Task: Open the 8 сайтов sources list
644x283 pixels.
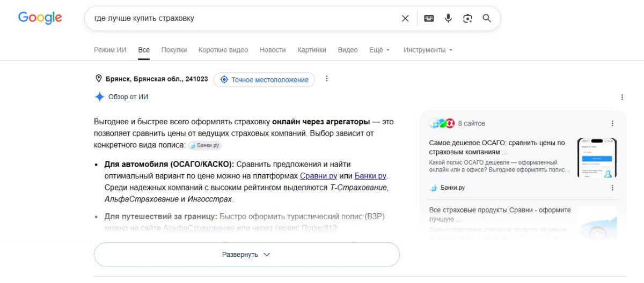Action: point(471,123)
